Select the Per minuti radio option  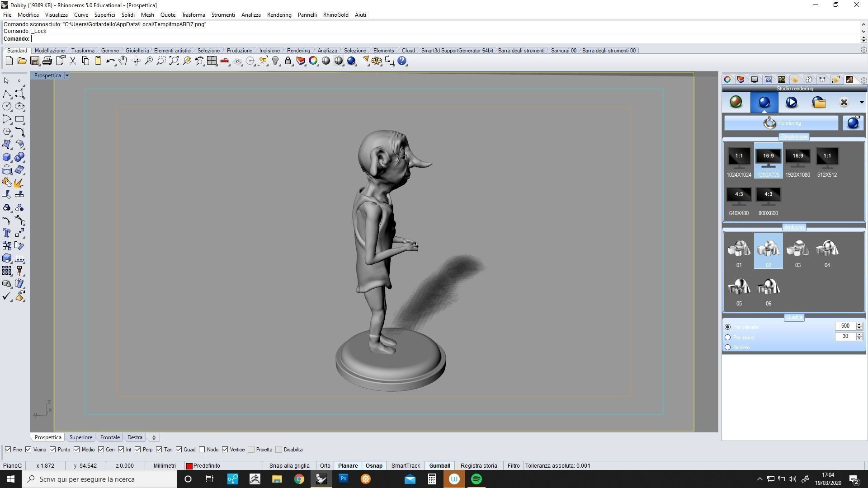pyautogui.click(x=727, y=338)
